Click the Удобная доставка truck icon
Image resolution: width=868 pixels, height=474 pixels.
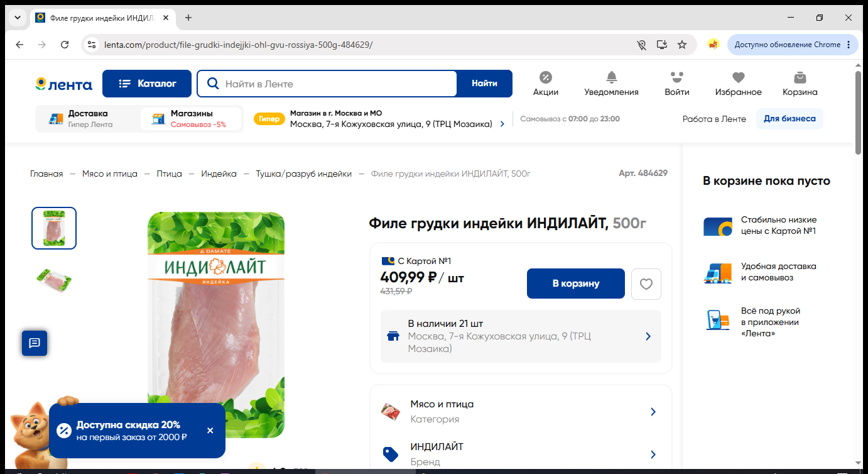click(717, 273)
